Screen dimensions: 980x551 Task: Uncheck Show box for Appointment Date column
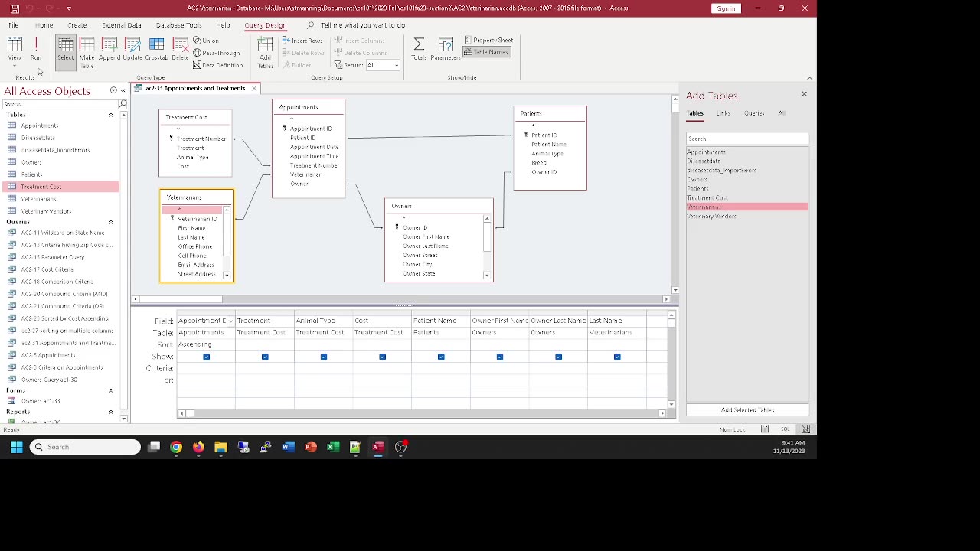coord(206,357)
